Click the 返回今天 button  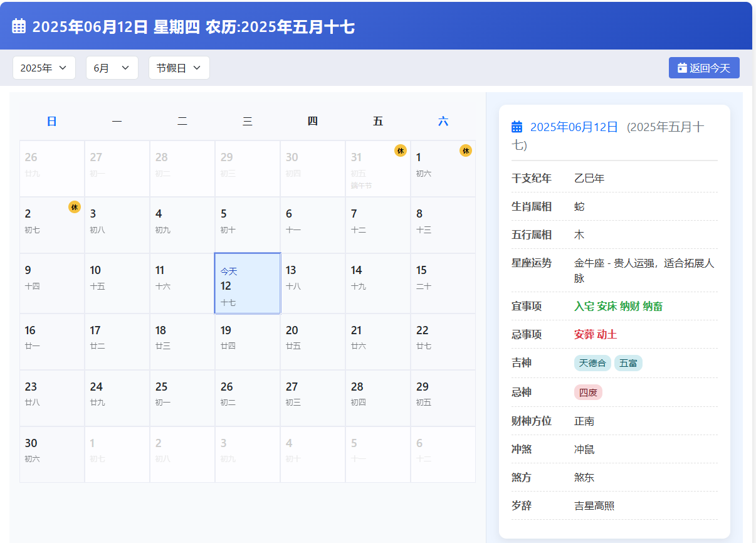[x=704, y=68]
